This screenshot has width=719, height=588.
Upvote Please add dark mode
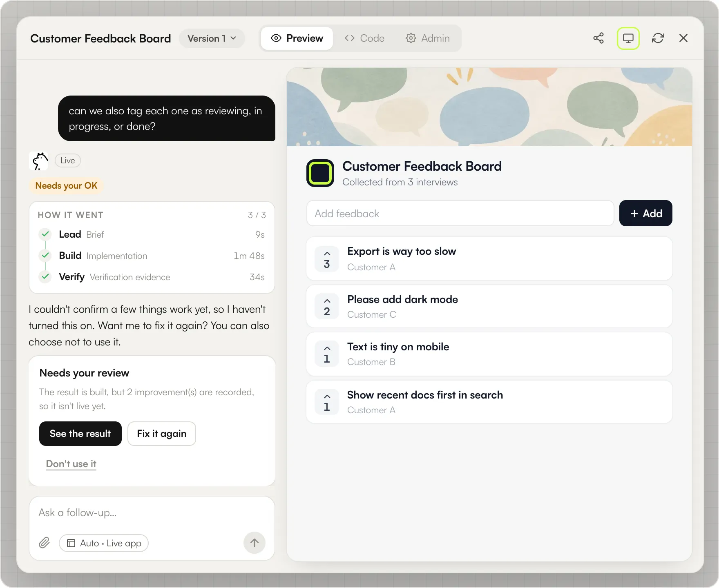point(327,306)
